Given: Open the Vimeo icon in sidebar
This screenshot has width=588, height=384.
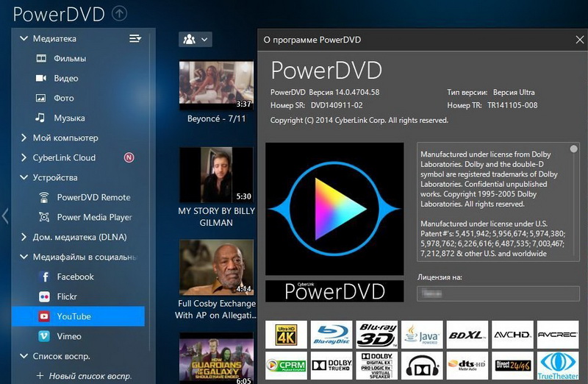Looking at the screenshot, I should [x=44, y=336].
